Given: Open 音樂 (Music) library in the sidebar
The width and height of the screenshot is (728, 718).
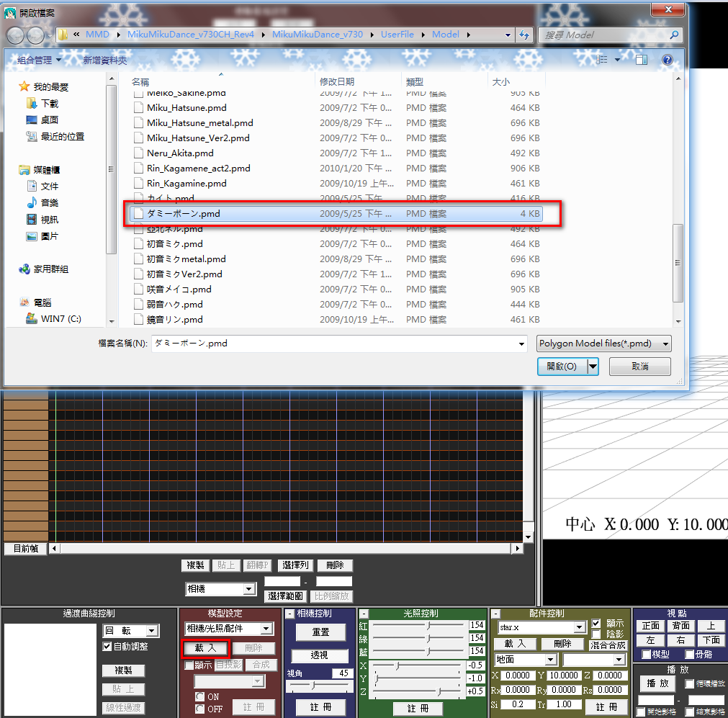Looking at the screenshot, I should pyautogui.click(x=42, y=203).
